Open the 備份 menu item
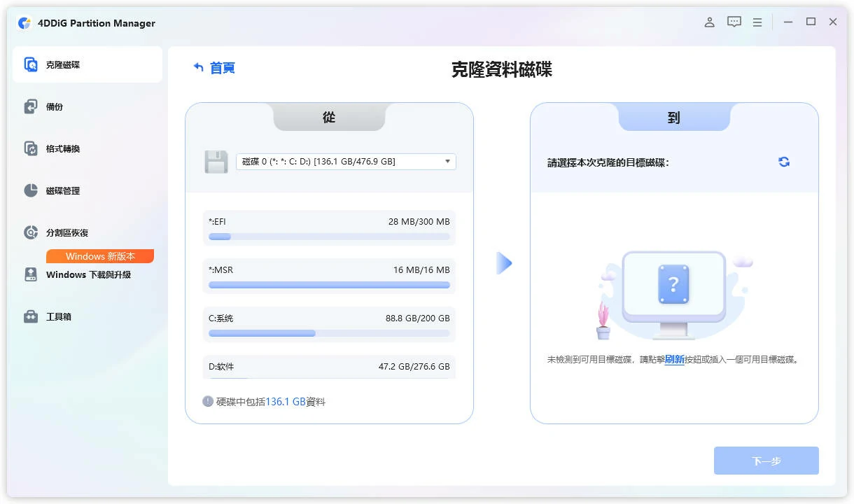854x504 pixels. 87,106
